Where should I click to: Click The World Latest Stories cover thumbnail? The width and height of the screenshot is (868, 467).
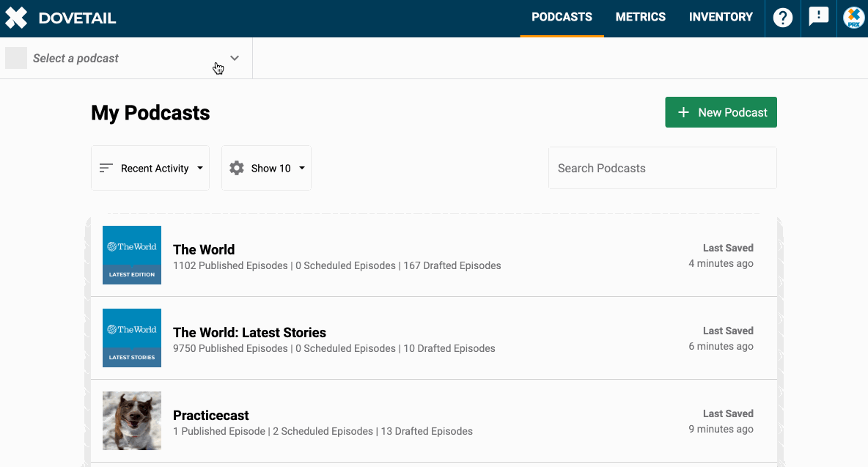[x=132, y=338]
